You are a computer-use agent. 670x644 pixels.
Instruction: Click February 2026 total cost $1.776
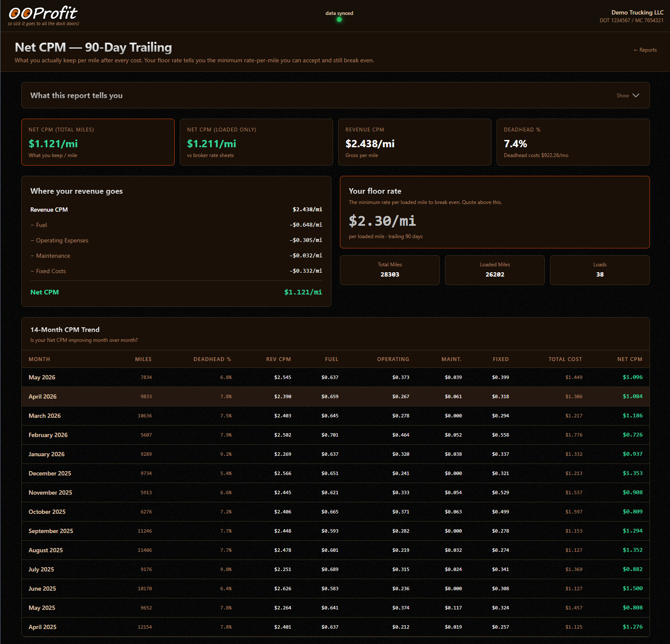click(574, 435)
